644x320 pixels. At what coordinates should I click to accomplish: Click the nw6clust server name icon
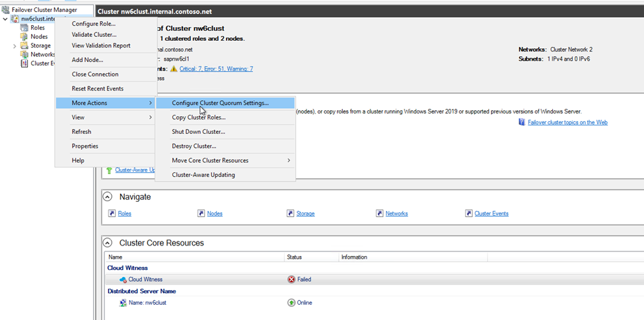[x=123, y=303]
